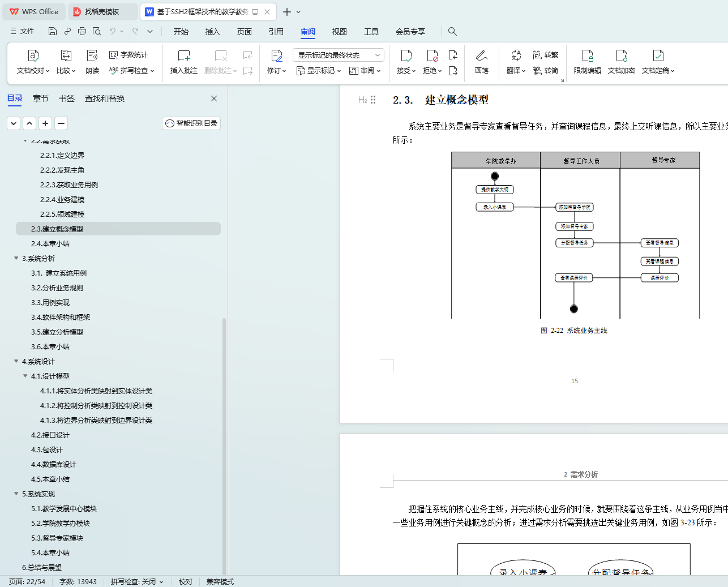Click the Save icon in the quick access bar

point(53,31)
